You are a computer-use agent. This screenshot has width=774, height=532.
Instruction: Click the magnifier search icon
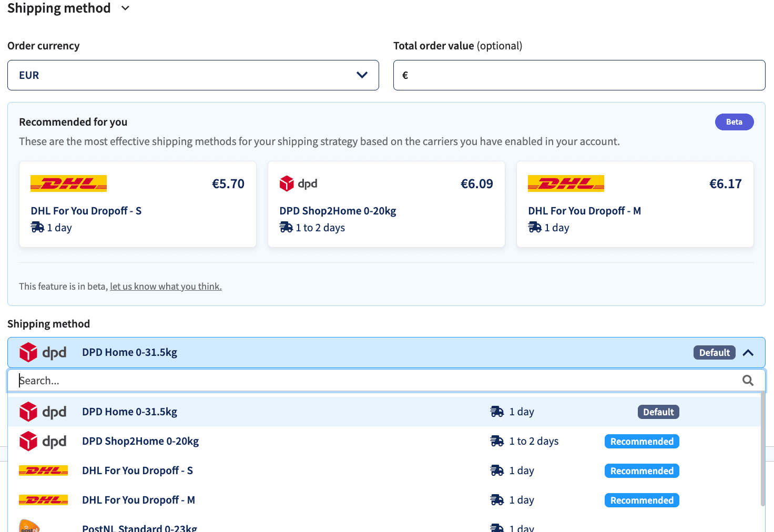tap(748, 381)
